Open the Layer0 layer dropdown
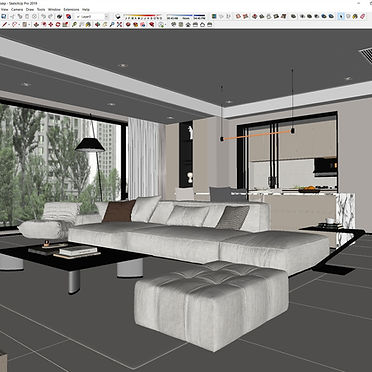The width and height of the screenshot is (372, 372). [x=92, y=16]
